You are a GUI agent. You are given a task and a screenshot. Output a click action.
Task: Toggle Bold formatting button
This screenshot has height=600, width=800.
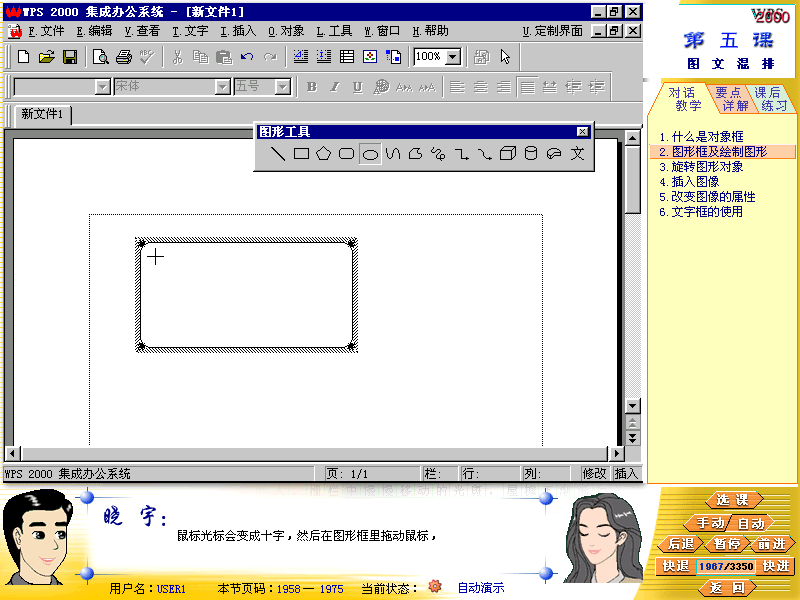(x=312, y=87)
